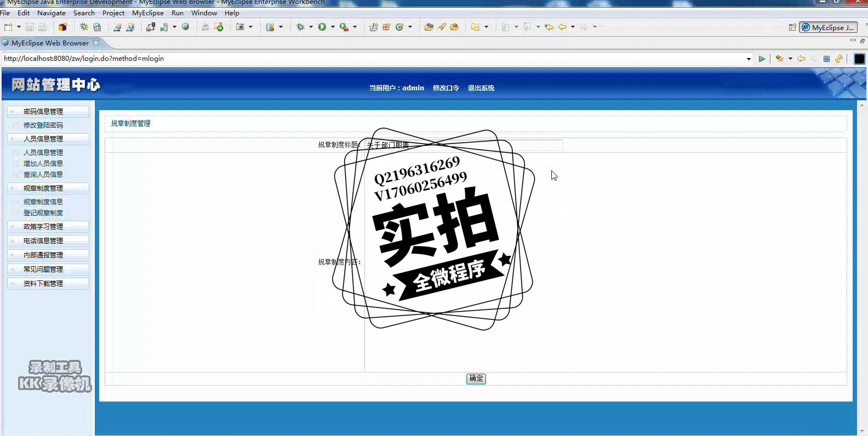The image size is (868, 436).
Task: Switch to MyEclipse Java perspective button
Action: 828,27
